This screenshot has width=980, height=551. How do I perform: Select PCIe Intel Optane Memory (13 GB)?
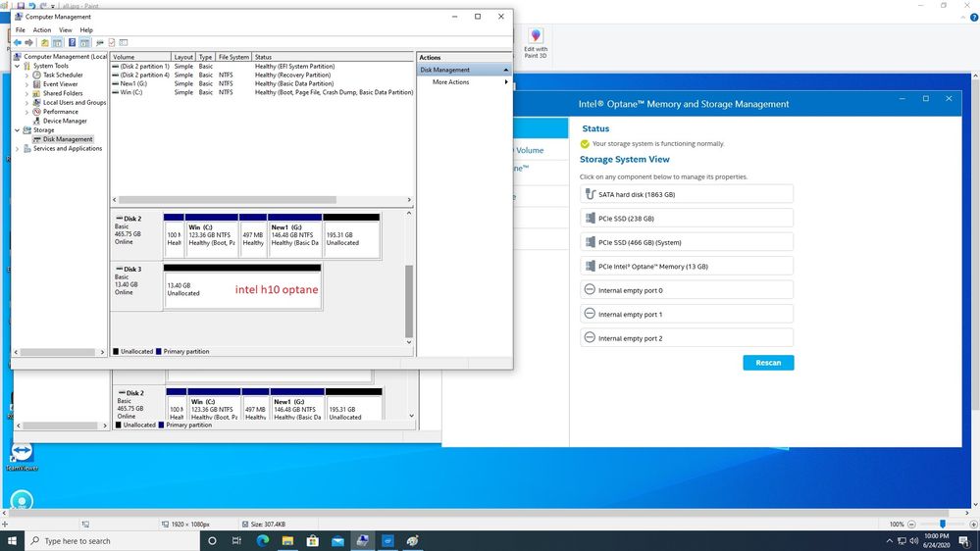[x=687, y=266]
